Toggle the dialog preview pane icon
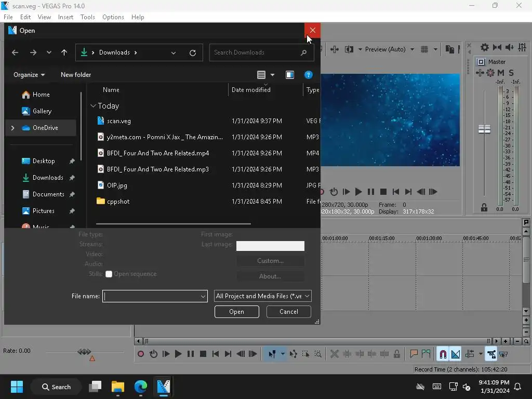532x399 pixels. (290, 75)
